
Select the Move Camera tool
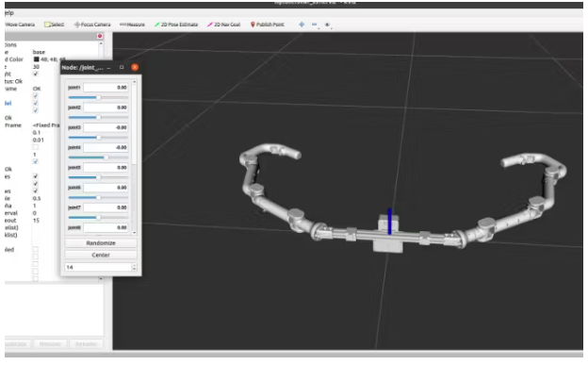20,25
